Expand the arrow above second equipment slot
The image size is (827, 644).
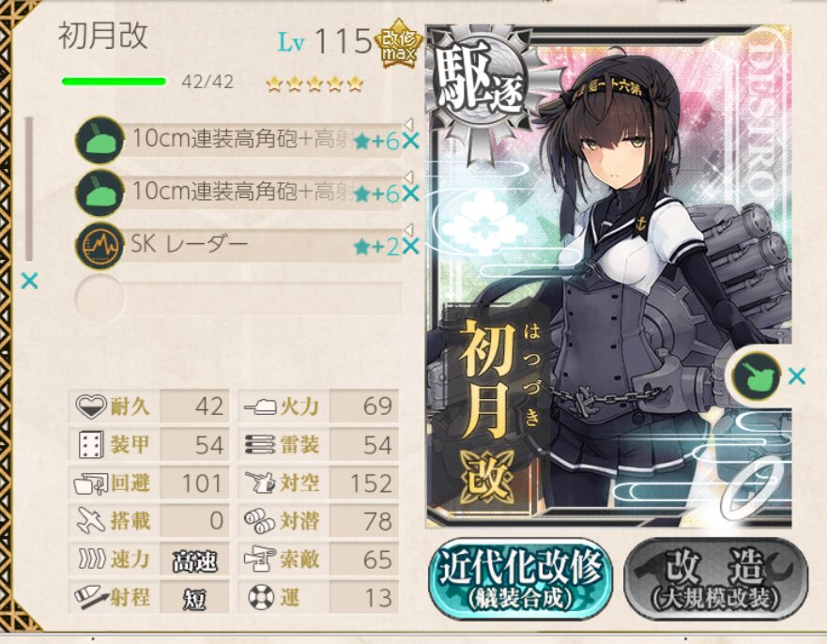point(408,176)
